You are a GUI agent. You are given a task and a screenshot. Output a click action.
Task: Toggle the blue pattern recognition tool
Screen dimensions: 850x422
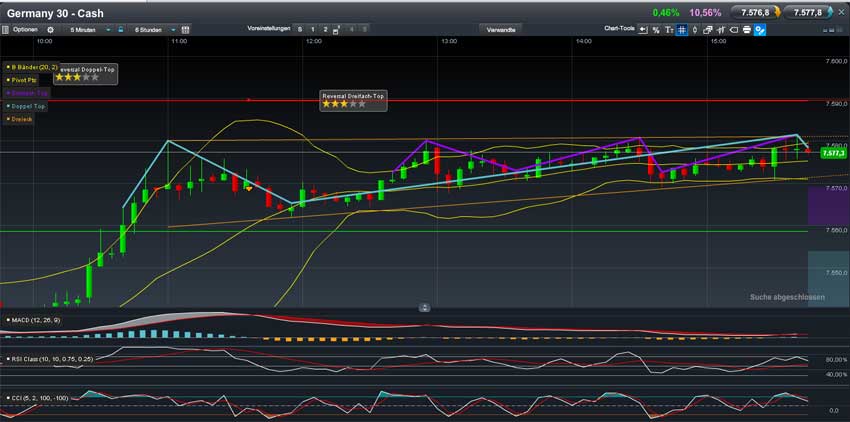click(760, 30)
